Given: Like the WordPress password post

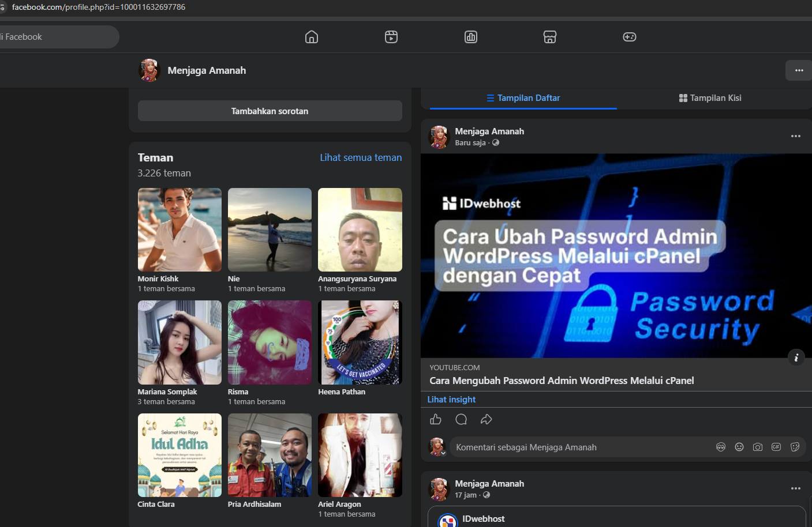Looking at the screenshot, I should (436, 419).
